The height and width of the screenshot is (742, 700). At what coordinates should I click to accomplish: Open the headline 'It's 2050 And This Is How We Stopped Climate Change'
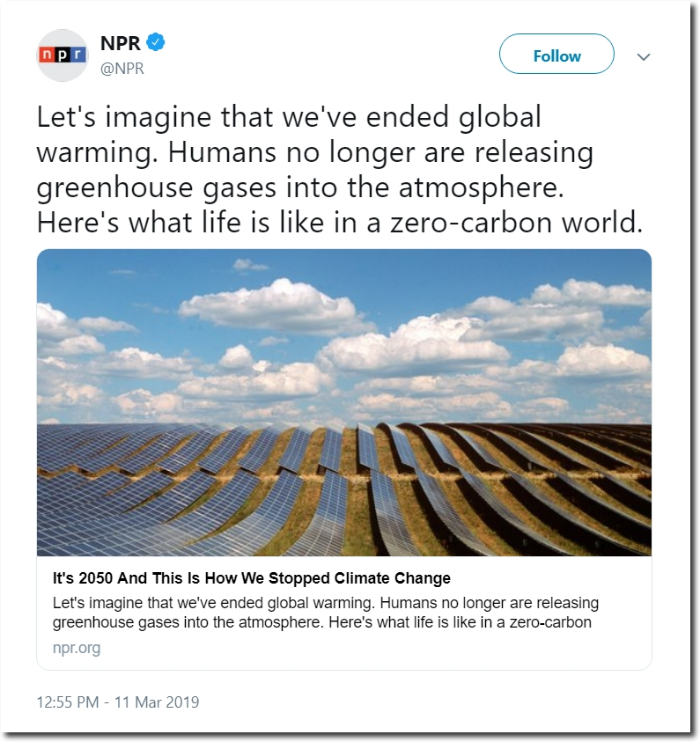click(x=251, y=578)
